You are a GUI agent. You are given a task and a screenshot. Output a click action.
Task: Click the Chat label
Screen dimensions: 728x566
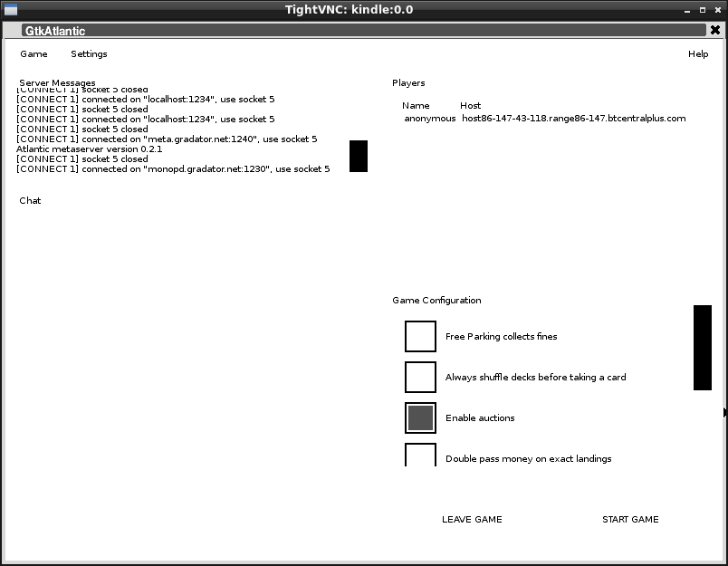click(30, 200)
